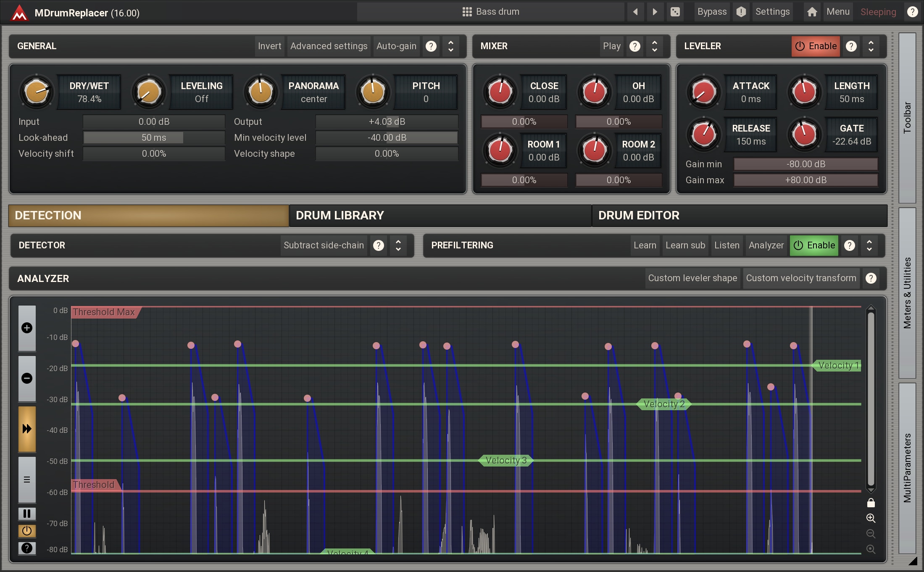Expand the Leveler panel presets arrows
Viewport: 924px width, 572px height.
871,46
